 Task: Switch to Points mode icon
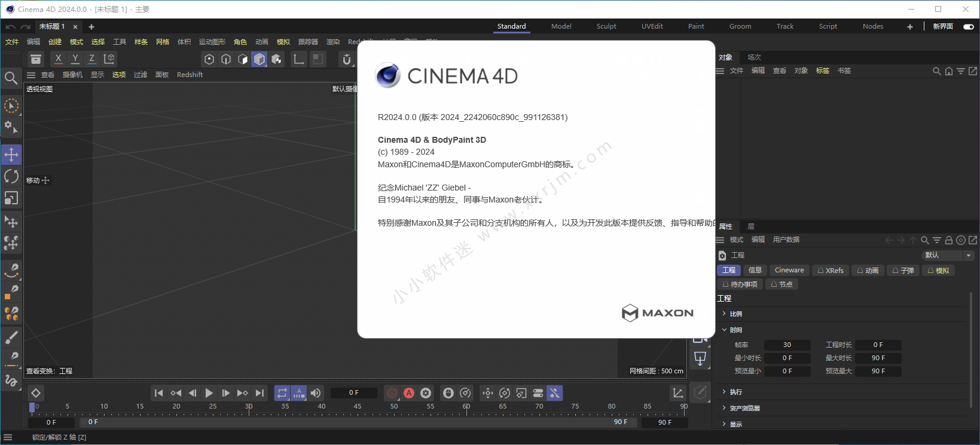[x=209, y=59]
